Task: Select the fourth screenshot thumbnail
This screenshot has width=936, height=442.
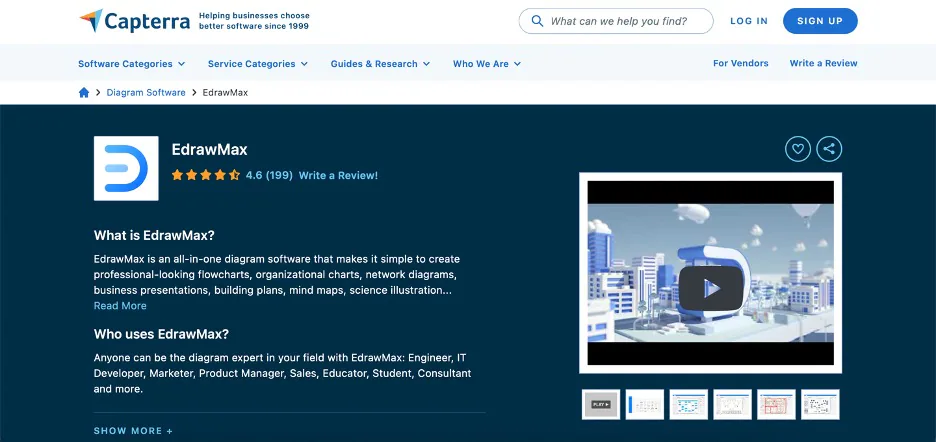Action: coord(732,404)
